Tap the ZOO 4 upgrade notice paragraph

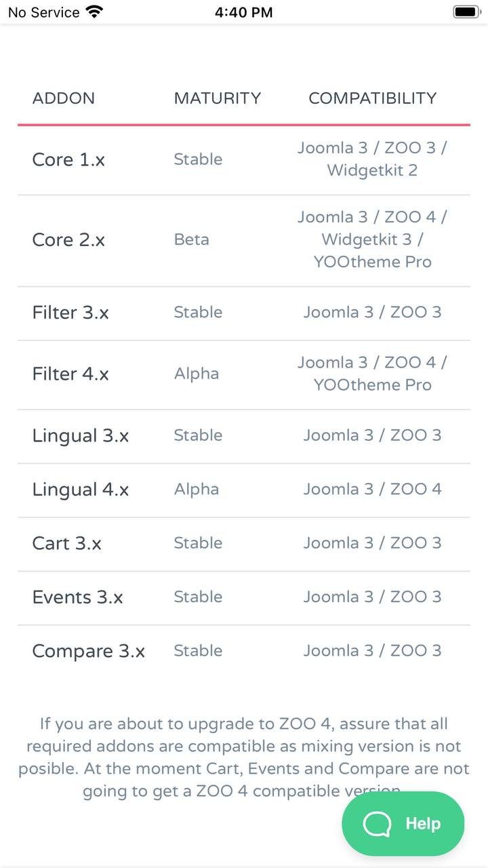point(243,747)
